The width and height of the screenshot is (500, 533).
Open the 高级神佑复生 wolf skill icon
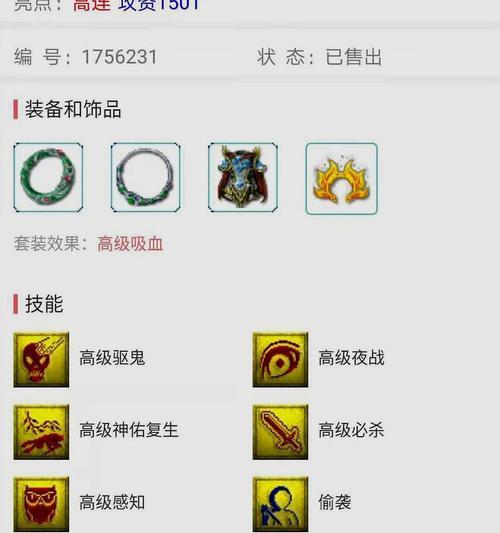tap(41, 432)
